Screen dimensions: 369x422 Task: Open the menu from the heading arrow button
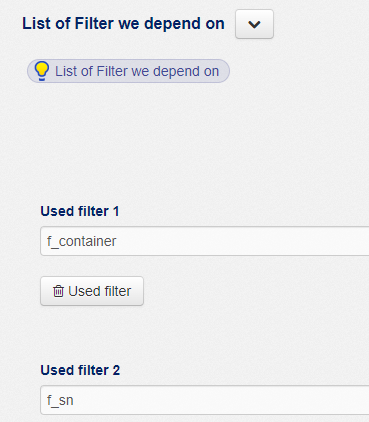[x=254, y=24]
